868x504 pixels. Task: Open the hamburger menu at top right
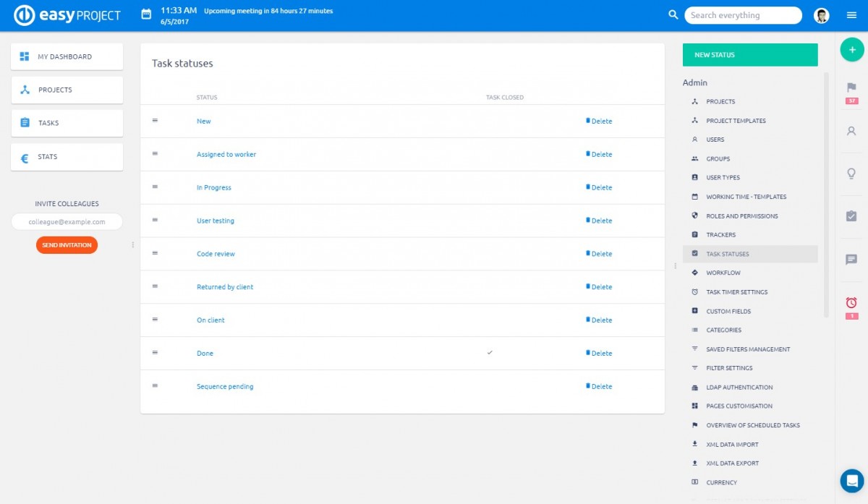[851, 15]
